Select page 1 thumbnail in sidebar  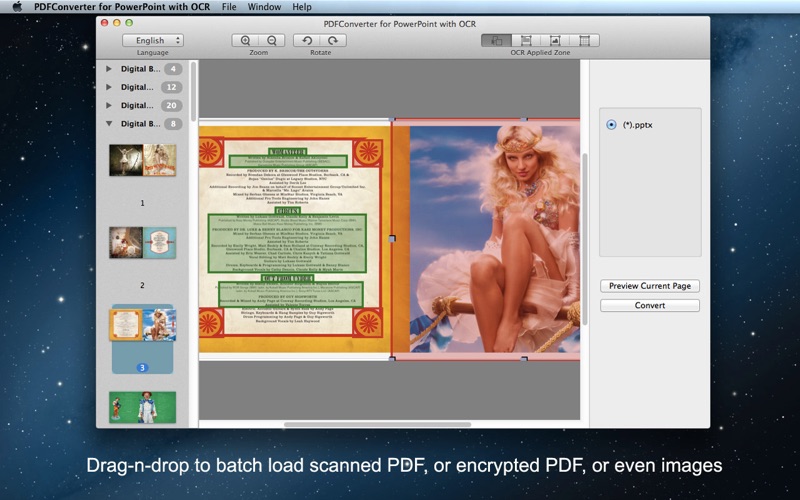point(142,160)
